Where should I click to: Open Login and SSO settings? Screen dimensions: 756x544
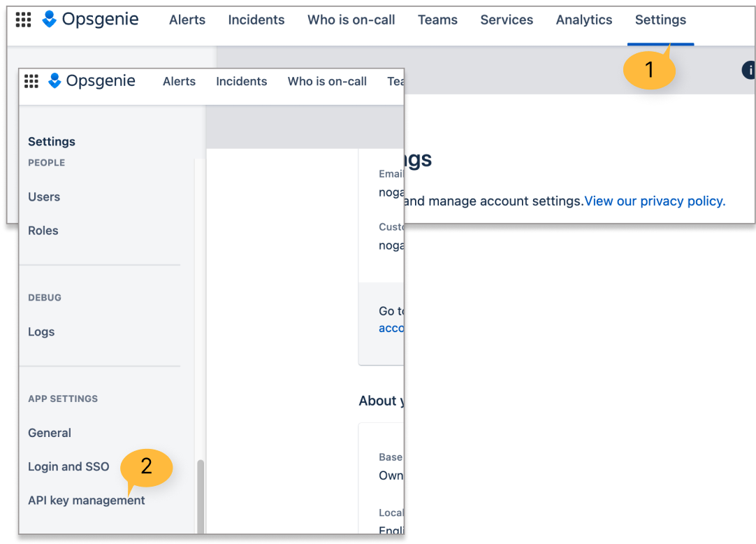(68, 466)
